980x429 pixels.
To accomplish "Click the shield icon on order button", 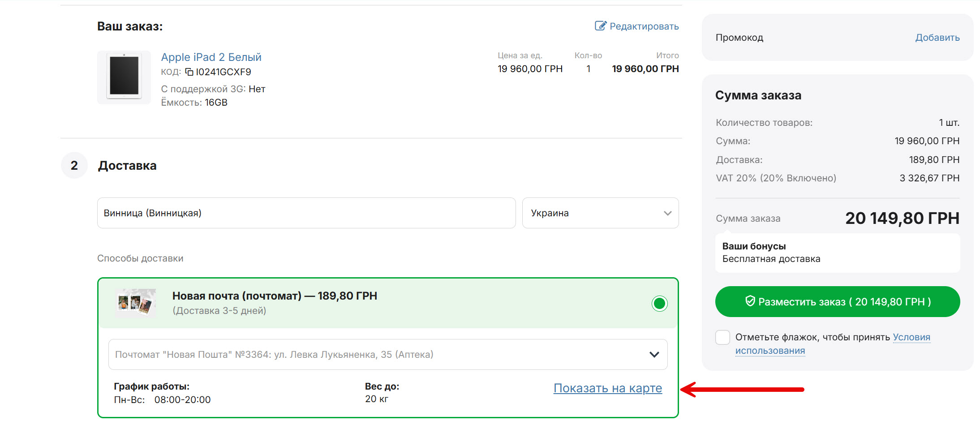I will (750, 301).
